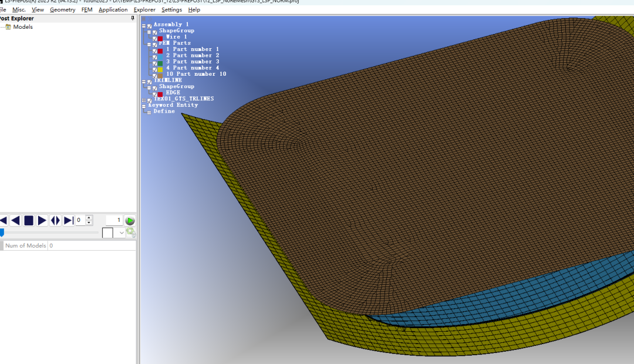This screenshot has height=364, width=634.
Task: Select the '2 Part number 2' label
Action: [x=193, y=55]
